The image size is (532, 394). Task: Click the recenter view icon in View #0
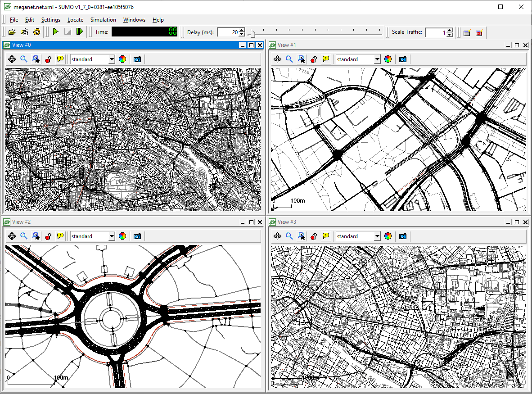point(12,59)
